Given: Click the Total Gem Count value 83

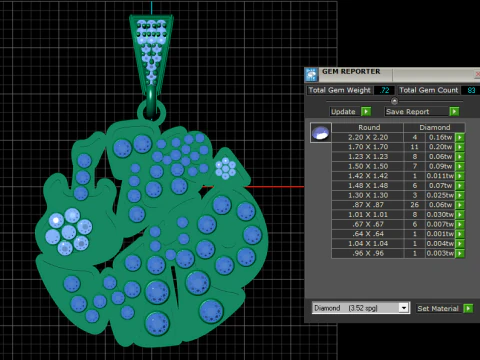Looking at the screenshot, I should pos(471,90).
